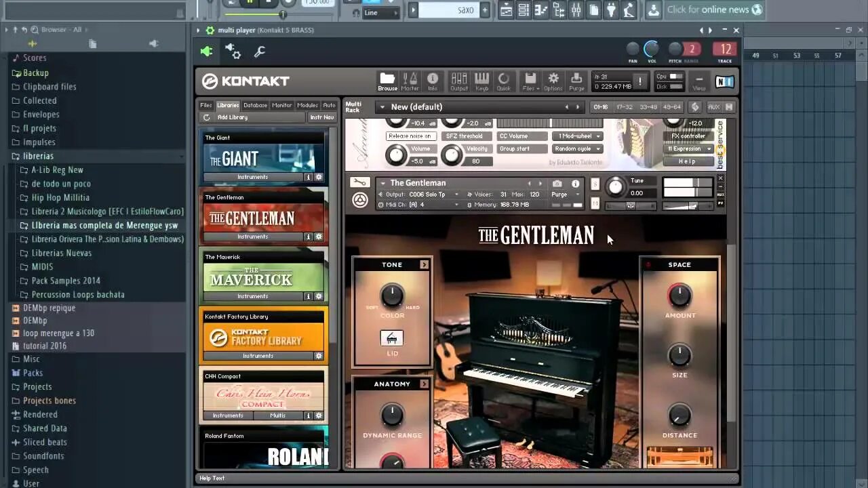Screen dimensions: 868x488
Task: Toggle the piano Lid button
Action: pos(391,338)
